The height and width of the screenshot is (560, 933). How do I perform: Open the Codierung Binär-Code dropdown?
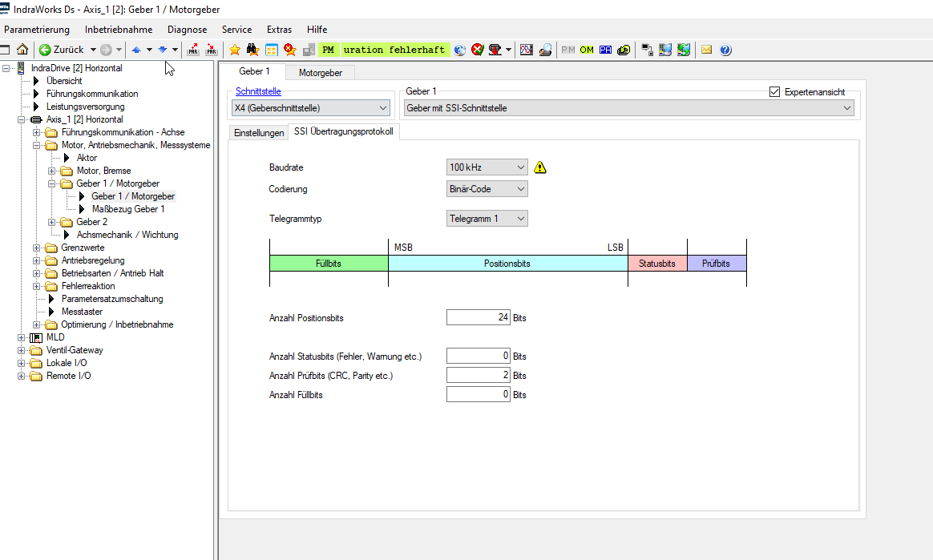487,189
